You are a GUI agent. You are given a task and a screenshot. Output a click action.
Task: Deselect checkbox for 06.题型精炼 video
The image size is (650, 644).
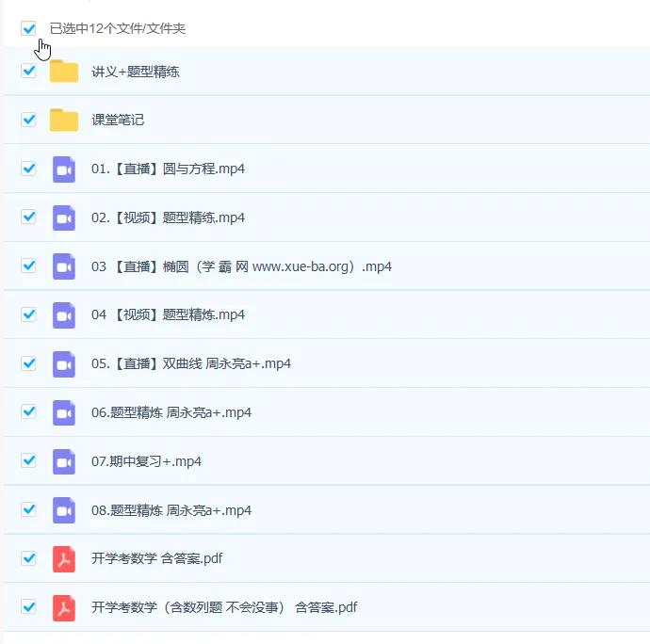point(28,411)
